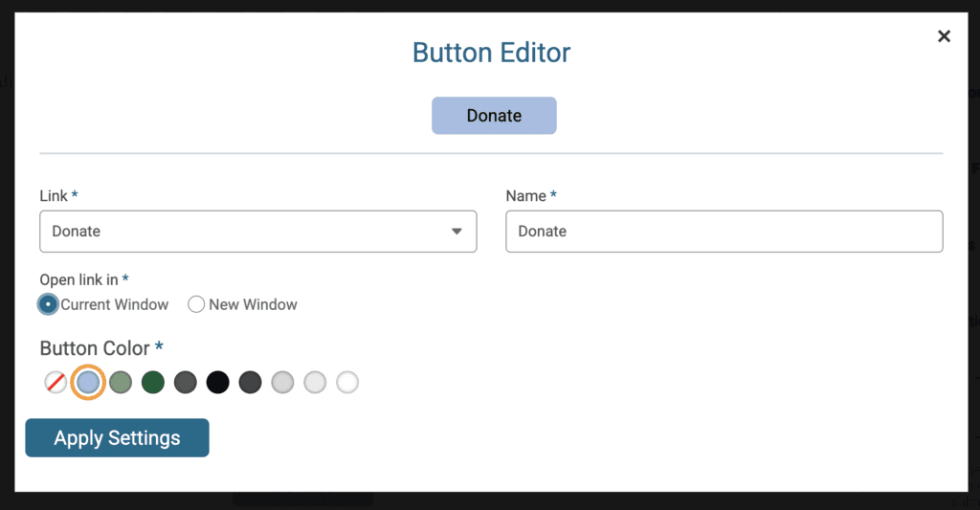The image size is (980, 510).
Task: Apply Settings for the button
Action: click(x=117, y=437)
